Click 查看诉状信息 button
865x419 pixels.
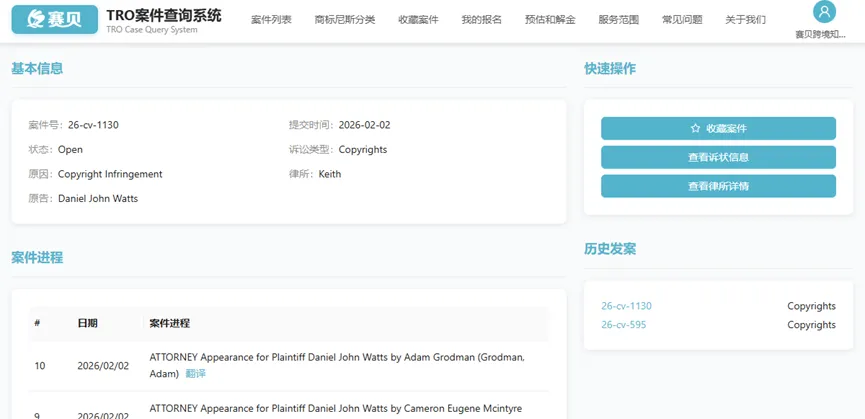click(x=718, y=157)
